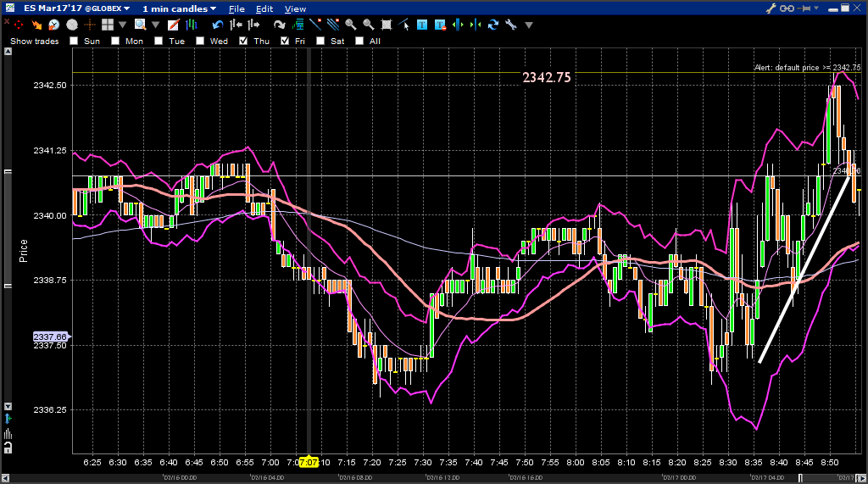Click the edit chart pencil icon
The width and height of the screenshot is (868, 484).
tap(173, 25)
